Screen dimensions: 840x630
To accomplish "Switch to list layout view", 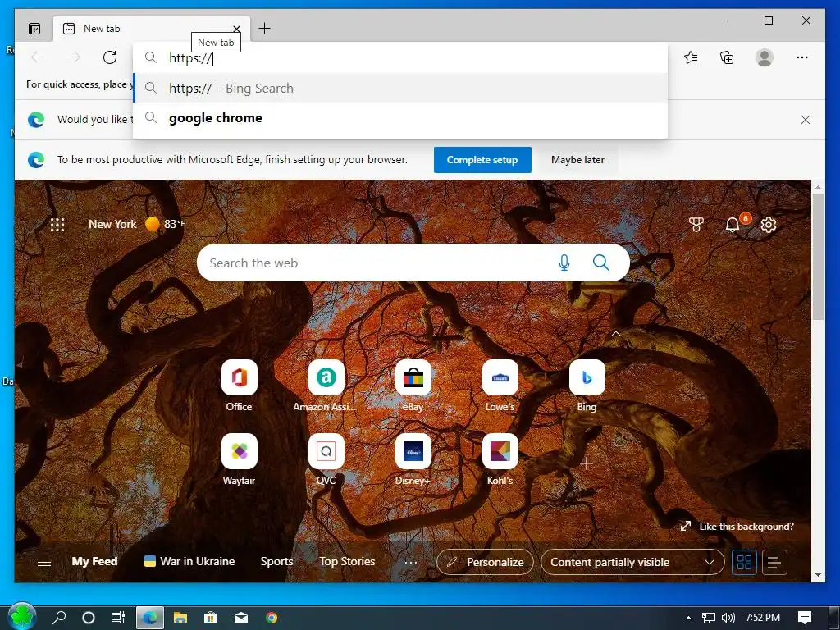I will 774,562.
